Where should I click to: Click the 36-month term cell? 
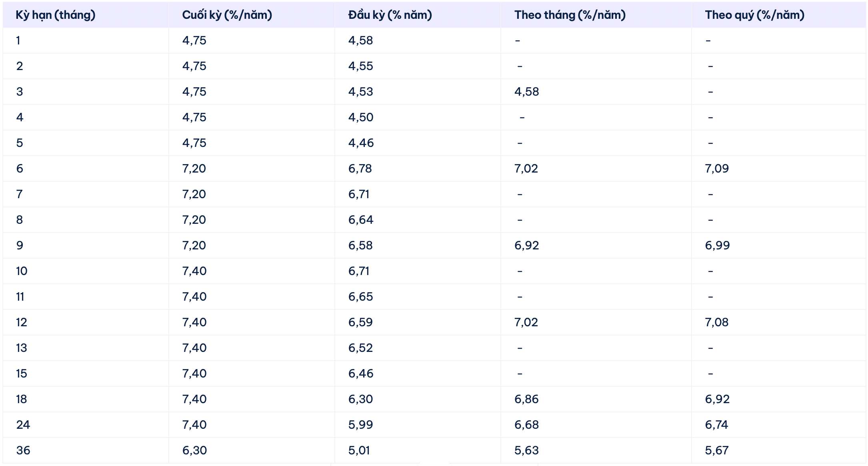point(23,450)
